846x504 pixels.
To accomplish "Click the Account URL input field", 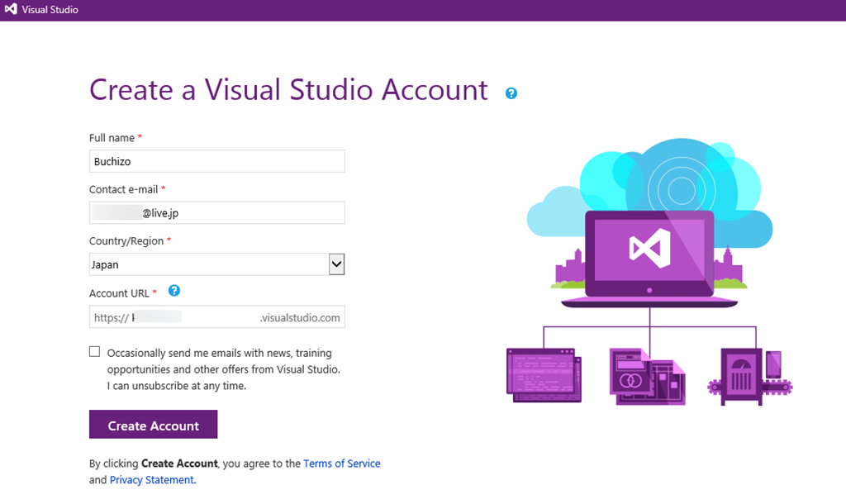I will coord(217,317).
